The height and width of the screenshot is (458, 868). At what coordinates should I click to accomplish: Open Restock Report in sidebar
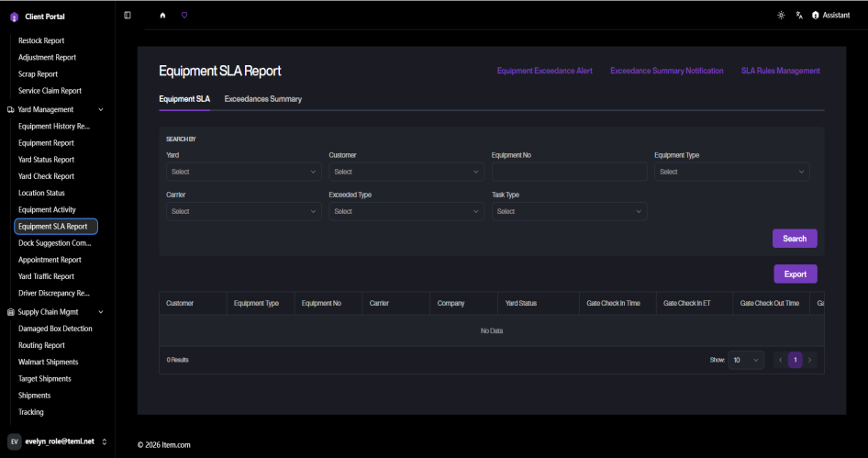click(x=41, y=41)
